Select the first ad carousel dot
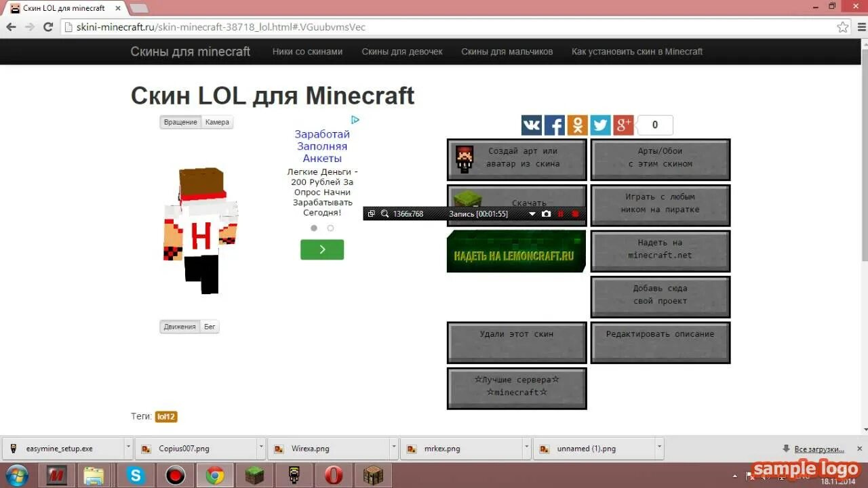Viewport: 868px width, 488px height. pos(314,228)
